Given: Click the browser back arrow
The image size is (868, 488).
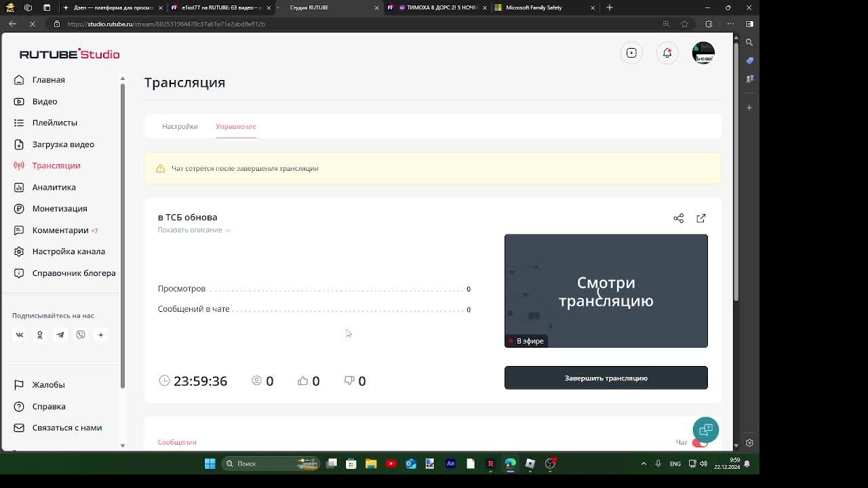Looking at the screenshot, I should pyautogui.click(x=12, y=24).
